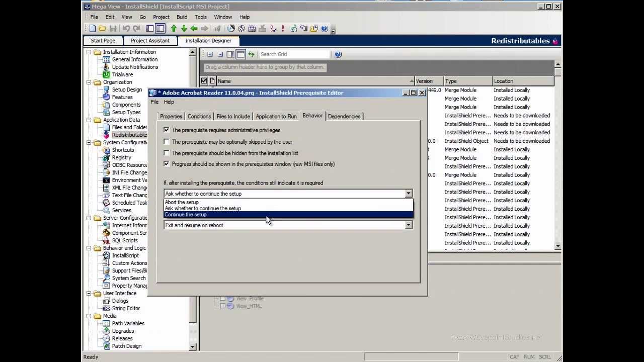Click the Undo arrow toolbar icon
Screen dimensions: 644x362
coord(126,29)
